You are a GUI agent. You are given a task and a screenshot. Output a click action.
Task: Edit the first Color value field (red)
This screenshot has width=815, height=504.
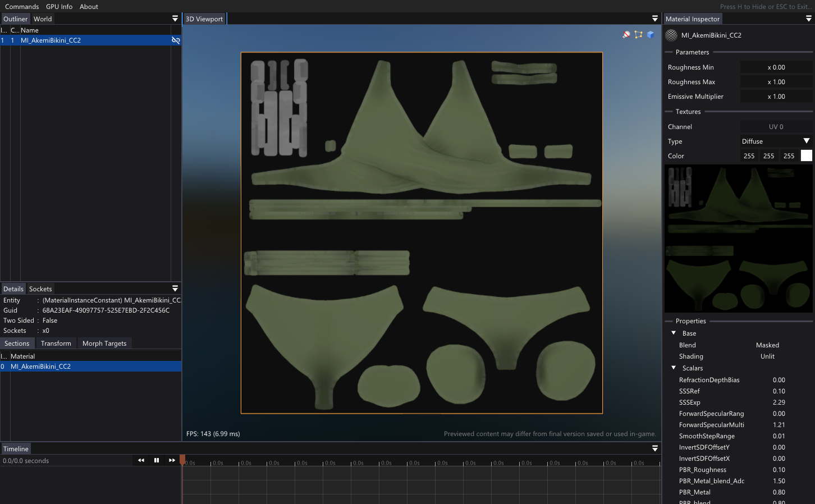click(749, 156)
